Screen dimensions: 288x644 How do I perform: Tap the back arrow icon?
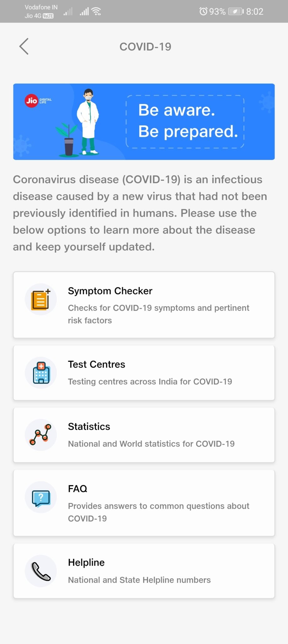point(24,47)
